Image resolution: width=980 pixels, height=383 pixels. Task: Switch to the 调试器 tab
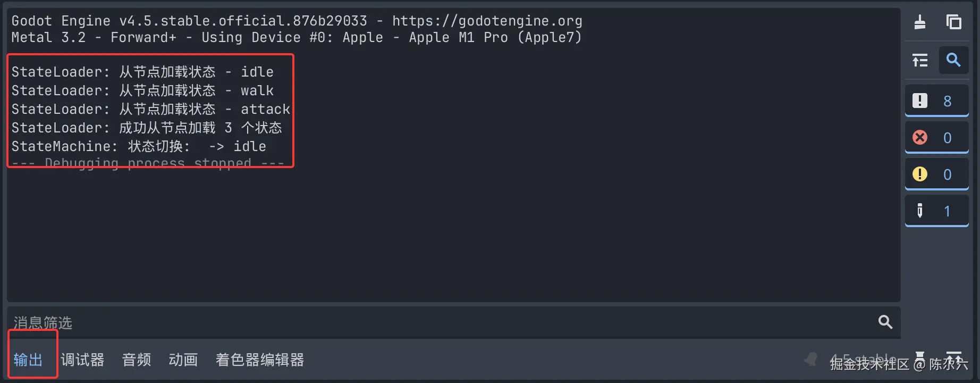[x=82, y=360]
